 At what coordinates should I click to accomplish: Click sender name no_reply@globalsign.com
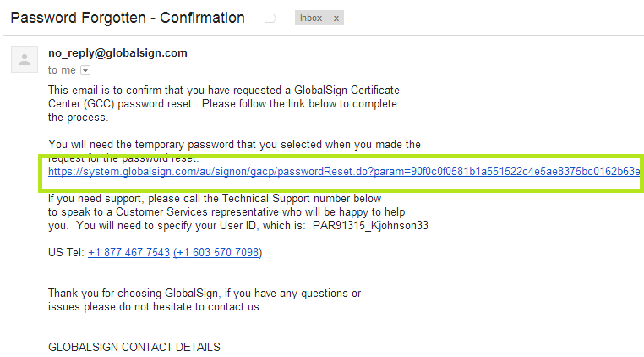(x=117, y=52)
